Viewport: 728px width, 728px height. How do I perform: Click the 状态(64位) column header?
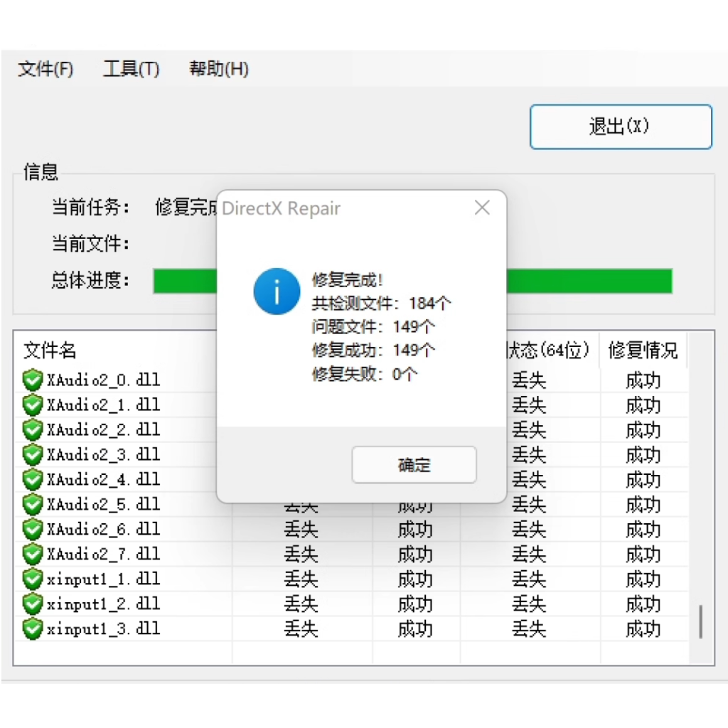[549, 350]
